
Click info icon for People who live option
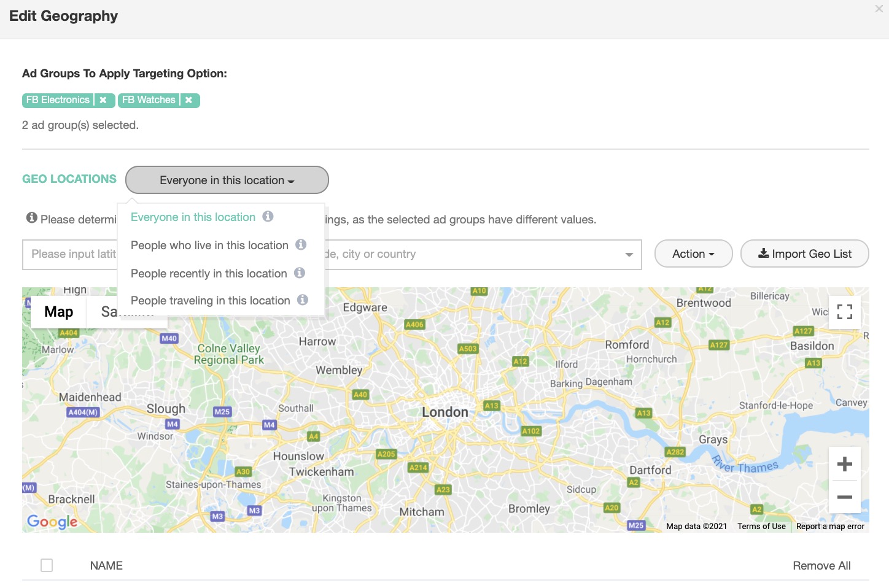pos(301,245)
